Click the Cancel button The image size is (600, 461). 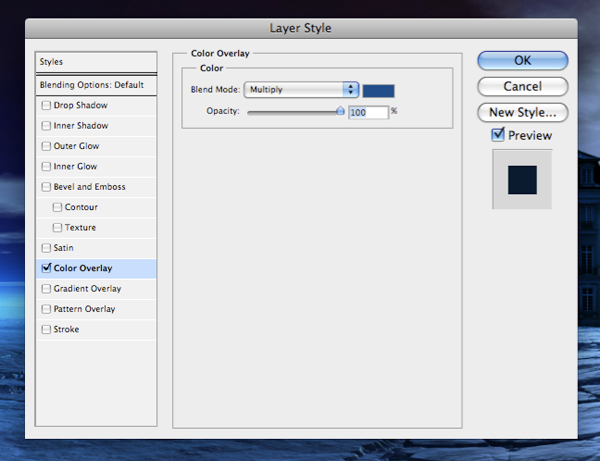[x=522, y=86]
